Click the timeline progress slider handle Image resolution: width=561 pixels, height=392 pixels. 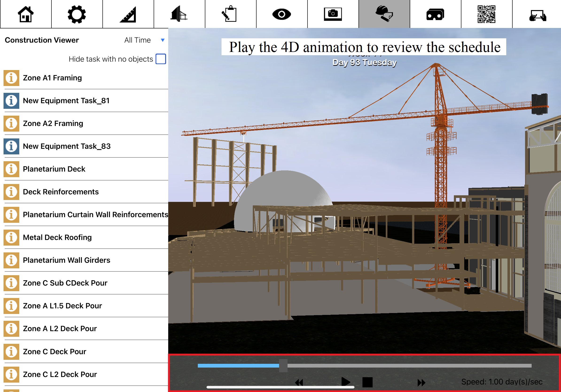[x=283, y=366]
